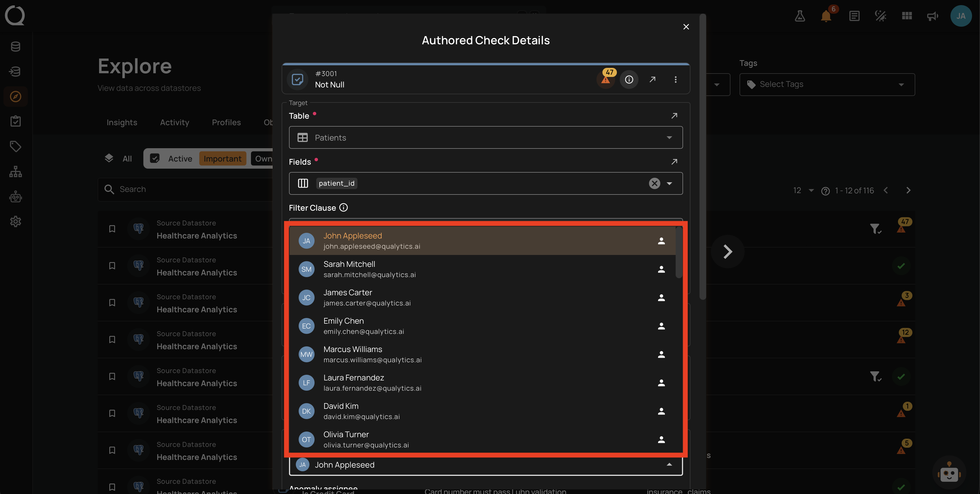Collapse the John Appleseed owner dropdown
This screenshot has width=980, height=494.
click(x=669, y=465)
